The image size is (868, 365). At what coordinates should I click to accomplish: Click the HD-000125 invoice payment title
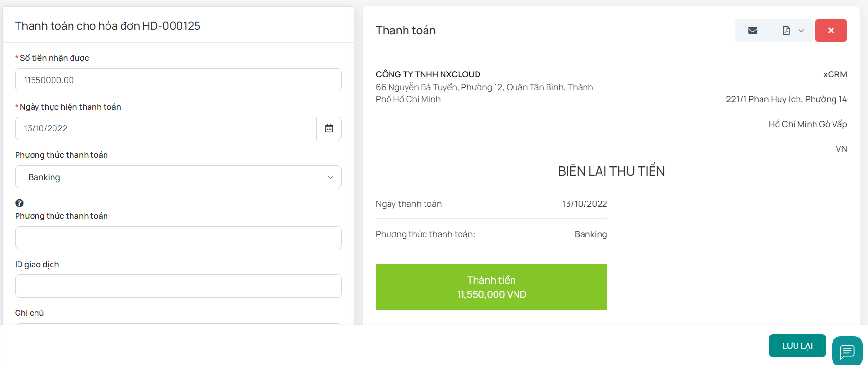pyautogui.click(x=107, y=26)
